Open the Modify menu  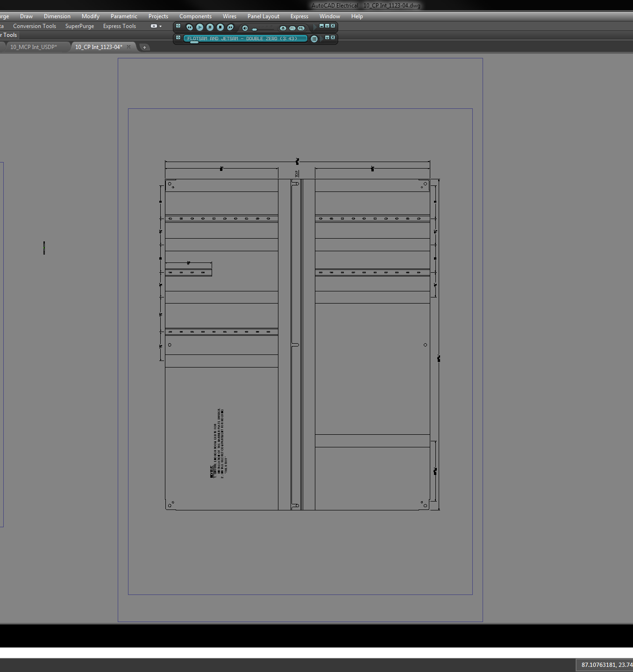pyautogui.click(x=91, y=16)
